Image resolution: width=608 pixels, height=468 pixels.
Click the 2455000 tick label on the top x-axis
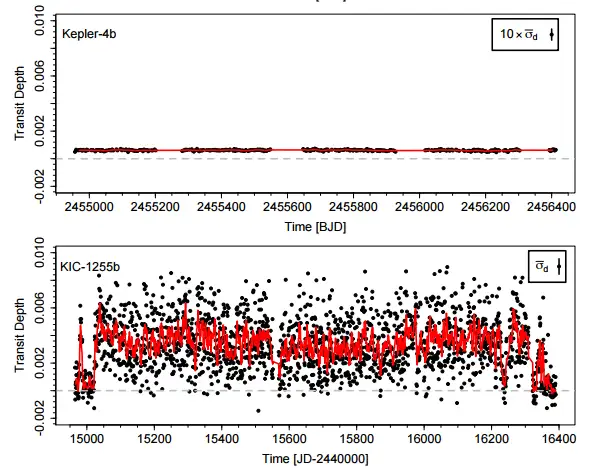pos(87,209)
